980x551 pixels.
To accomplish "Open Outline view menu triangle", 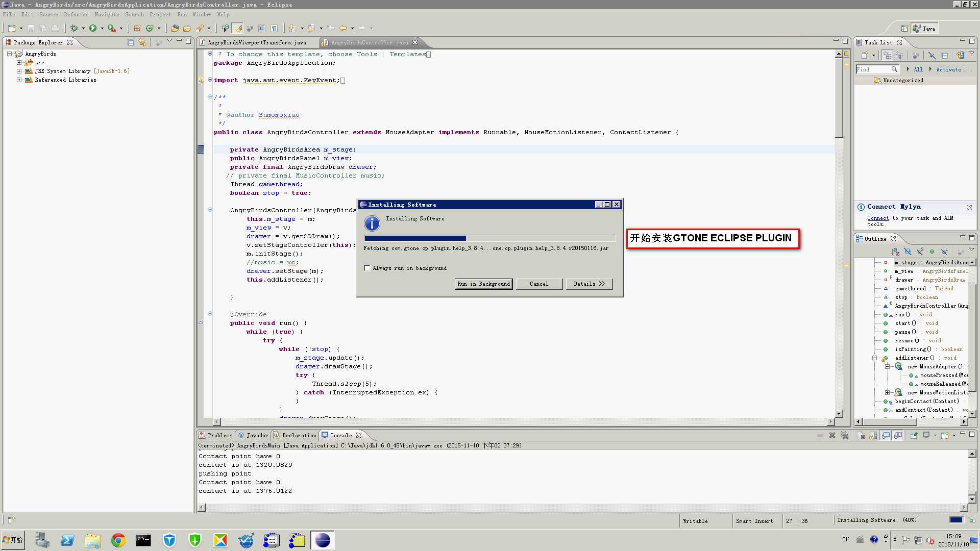I will [x=971, y=249].
